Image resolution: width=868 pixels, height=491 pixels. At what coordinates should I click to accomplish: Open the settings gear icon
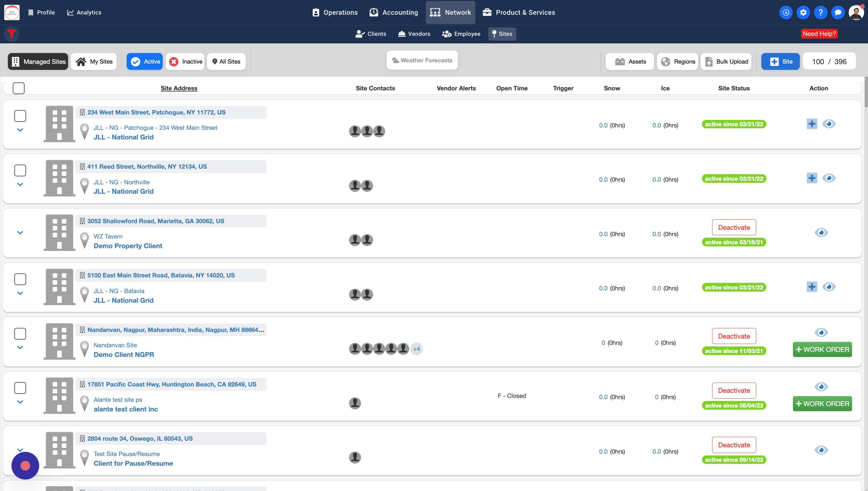tap(803, 12)
